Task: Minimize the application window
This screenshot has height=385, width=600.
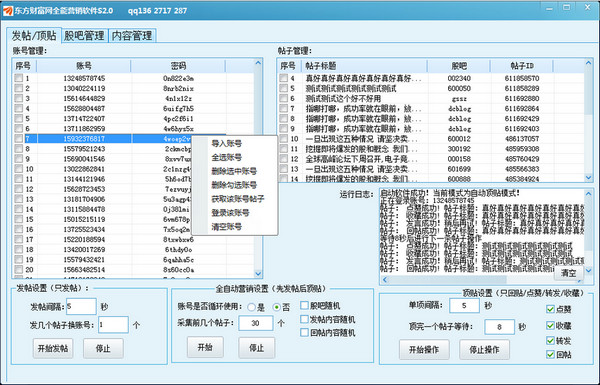Action: click(549, 8)
